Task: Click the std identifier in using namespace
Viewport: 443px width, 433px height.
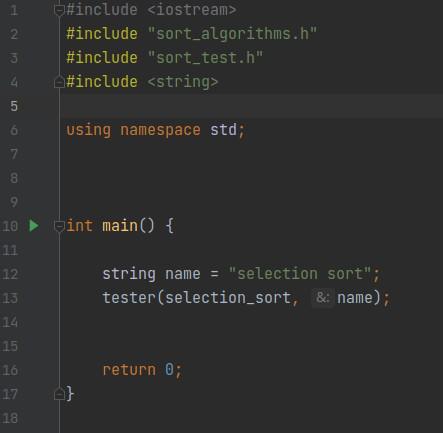Action: pyautogui.click(x=223, y=130)
